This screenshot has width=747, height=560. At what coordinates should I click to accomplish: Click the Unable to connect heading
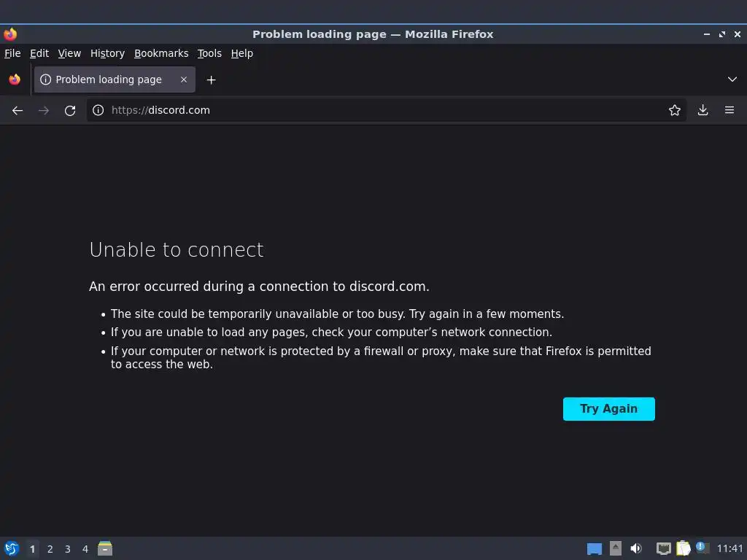(177, 250)
